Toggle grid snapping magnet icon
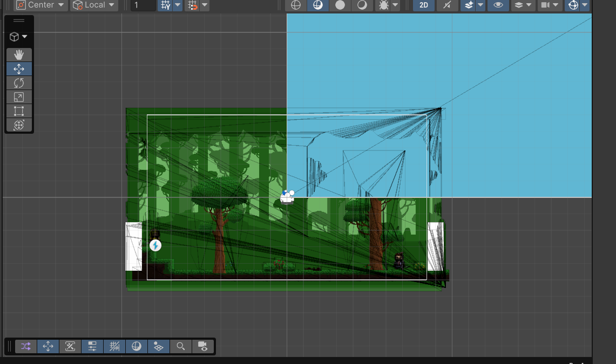 click(192, 5)
